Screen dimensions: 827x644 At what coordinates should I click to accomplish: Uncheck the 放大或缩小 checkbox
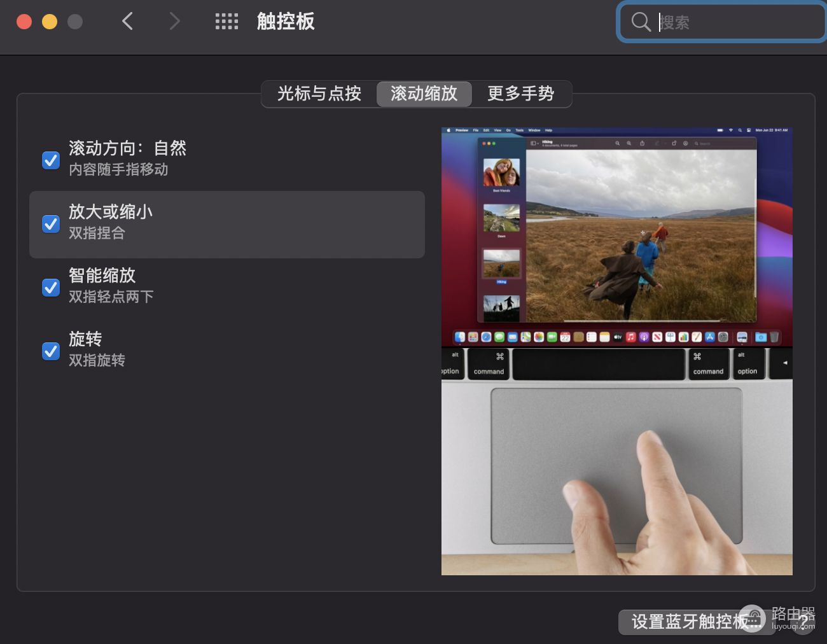(51, 223)
